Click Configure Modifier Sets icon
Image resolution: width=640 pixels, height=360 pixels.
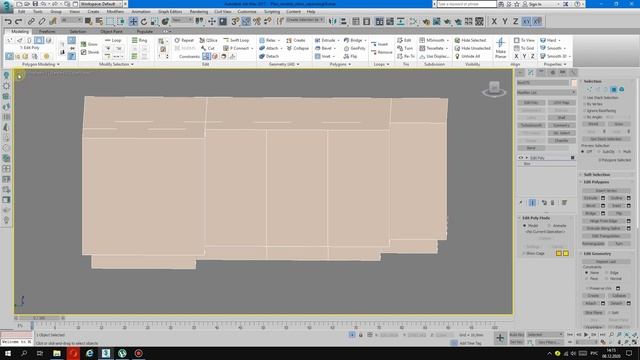pos(564,202)
